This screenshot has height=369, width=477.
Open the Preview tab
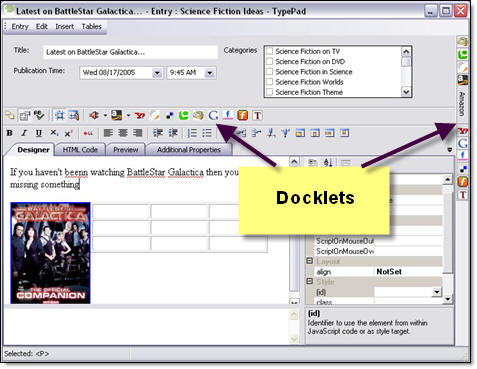[126, 150]
